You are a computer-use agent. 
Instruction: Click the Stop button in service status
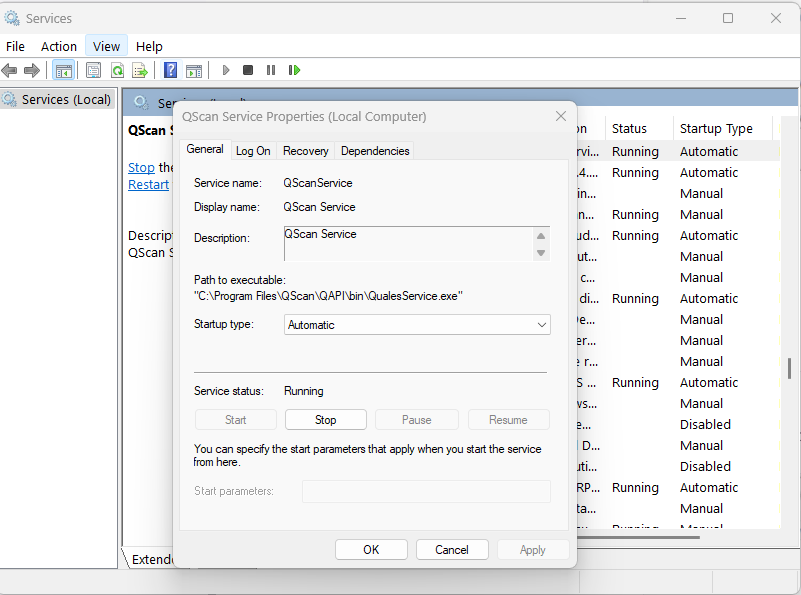(x=325, y=420)
